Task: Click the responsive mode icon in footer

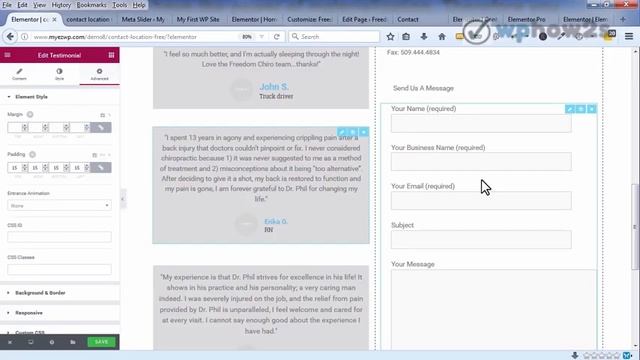Action: 31,342
